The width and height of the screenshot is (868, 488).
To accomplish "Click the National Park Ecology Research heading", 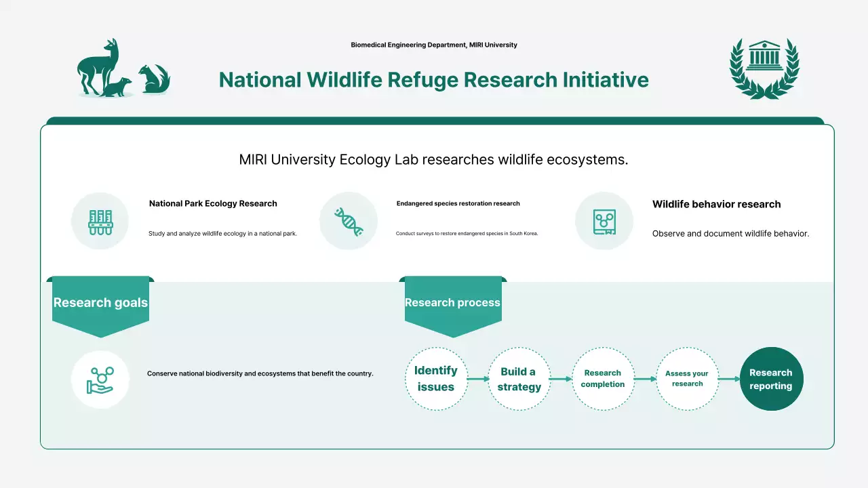I will pos(213,203).
